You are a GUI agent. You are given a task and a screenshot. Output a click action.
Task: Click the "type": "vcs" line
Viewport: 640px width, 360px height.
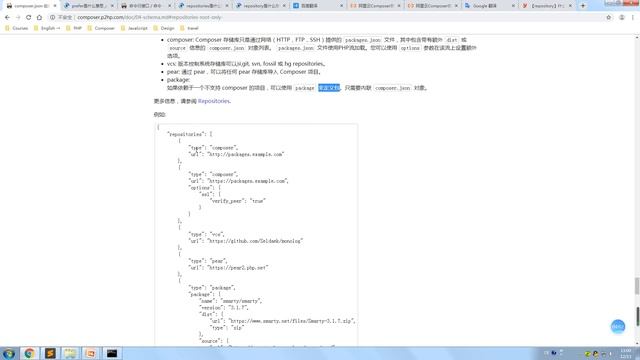tap(207, 234)
